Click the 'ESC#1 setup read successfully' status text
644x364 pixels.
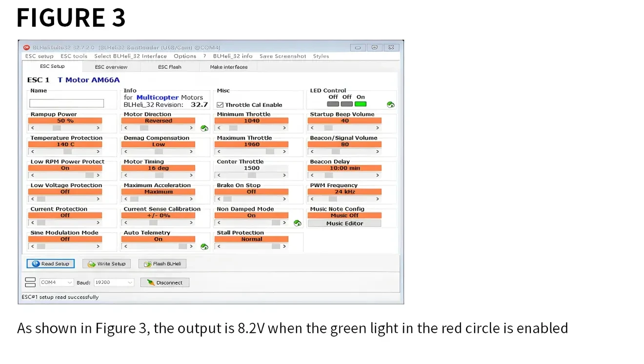[x=60, y=297]
